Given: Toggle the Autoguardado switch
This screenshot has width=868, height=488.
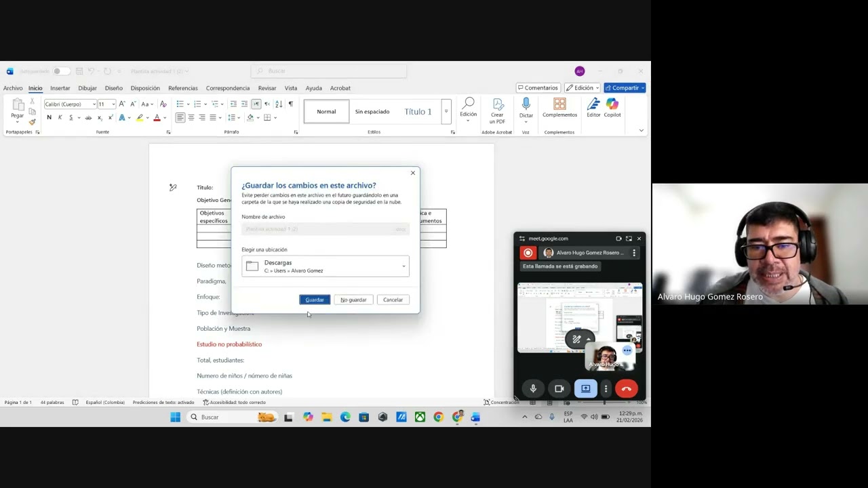Looking at the screenshot, I should pos(60,71).
